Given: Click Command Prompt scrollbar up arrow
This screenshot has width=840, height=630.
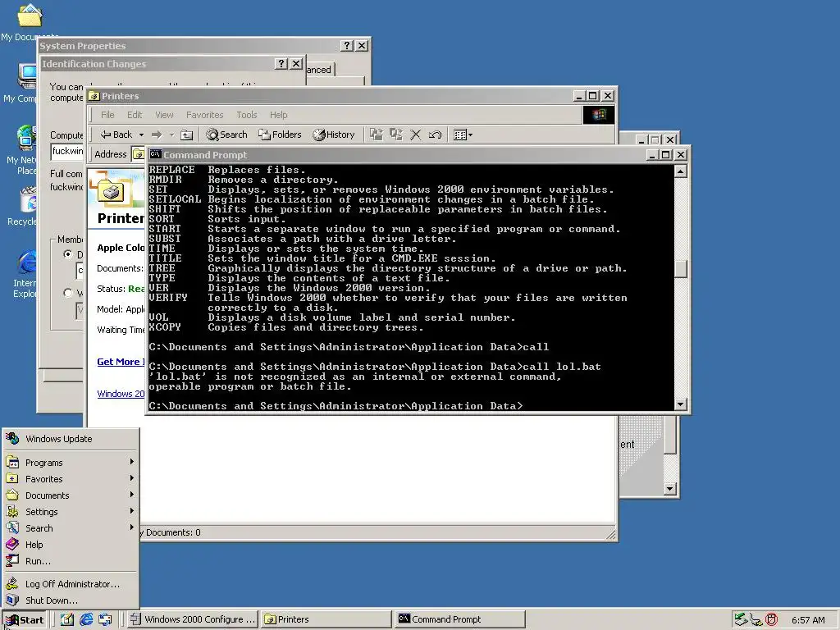Looking at the screenshot, I should 680,171.
